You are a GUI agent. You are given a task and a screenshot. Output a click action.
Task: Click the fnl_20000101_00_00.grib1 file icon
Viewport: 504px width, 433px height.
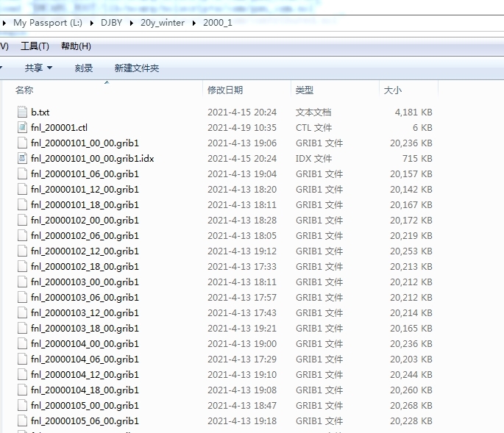tap(22, 143)
